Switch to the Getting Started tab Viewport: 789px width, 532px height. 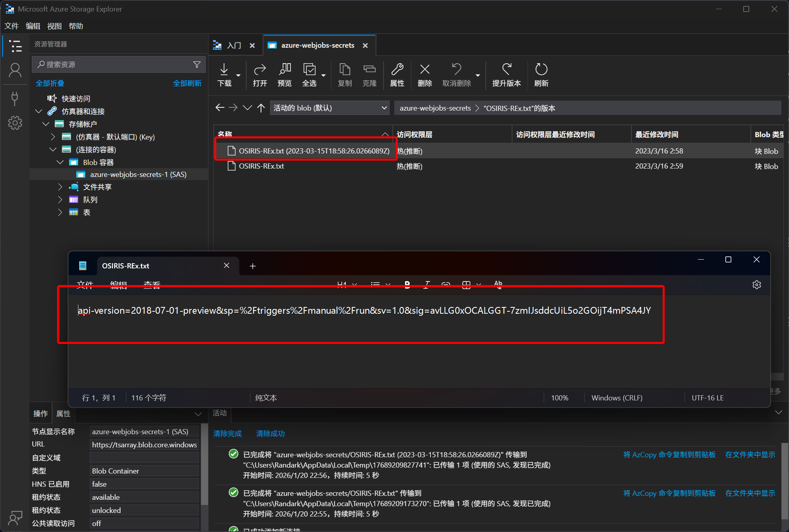click(234, 45)
